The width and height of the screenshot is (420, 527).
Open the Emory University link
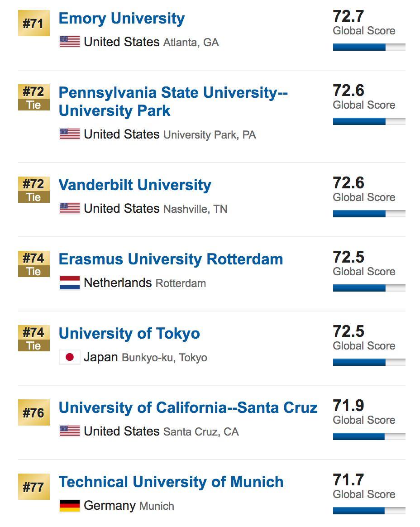(122, 19)
